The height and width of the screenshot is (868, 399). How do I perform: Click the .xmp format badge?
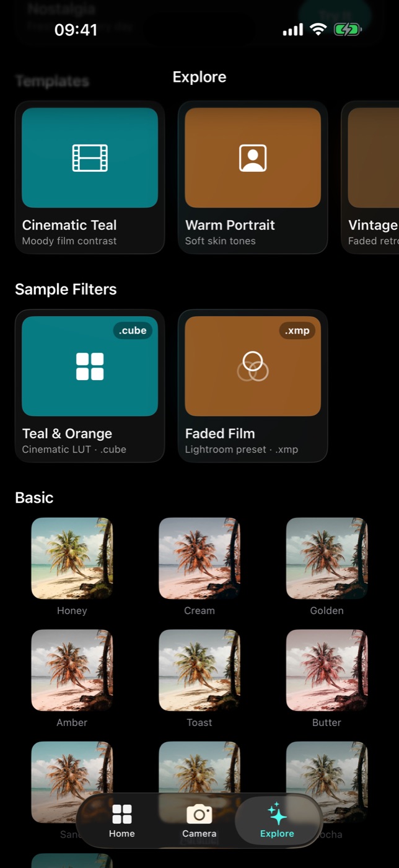coord(297,330)
